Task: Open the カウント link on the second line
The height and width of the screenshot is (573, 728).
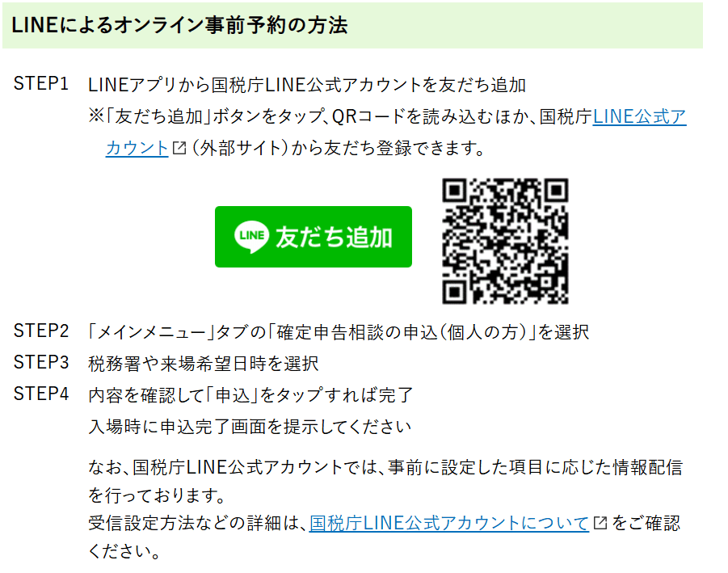Action: pyautogui.click(x=137, y=148)
